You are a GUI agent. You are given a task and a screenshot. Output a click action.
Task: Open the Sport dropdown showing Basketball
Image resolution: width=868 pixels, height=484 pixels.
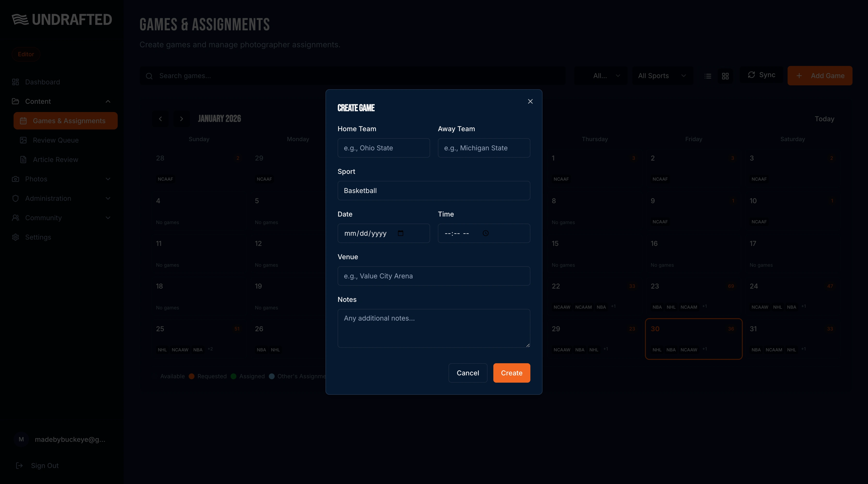pos(433,191)
